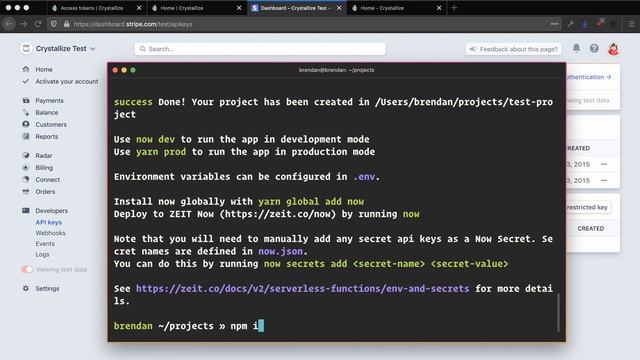Toggle the Viewing test data switch

click(x=27, y=269)
